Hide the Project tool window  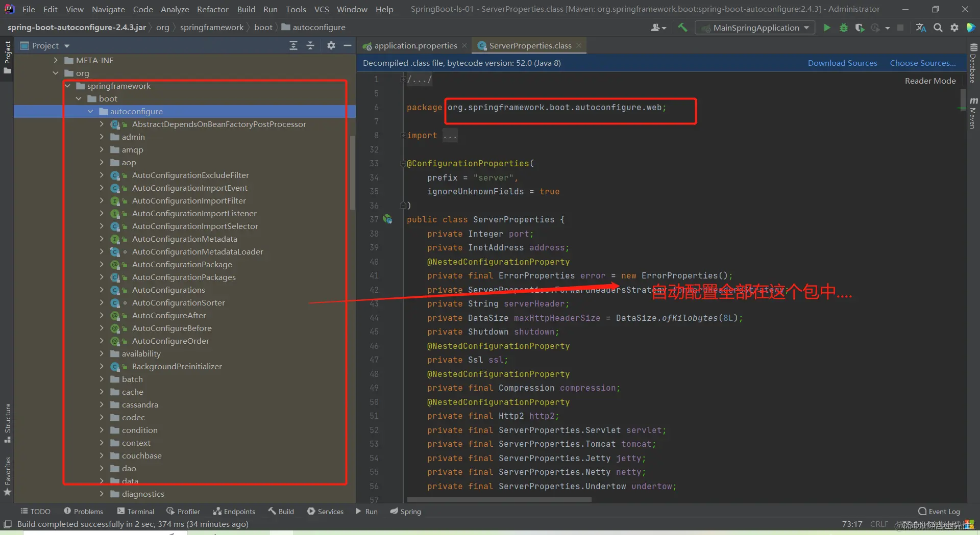(348, 46)
